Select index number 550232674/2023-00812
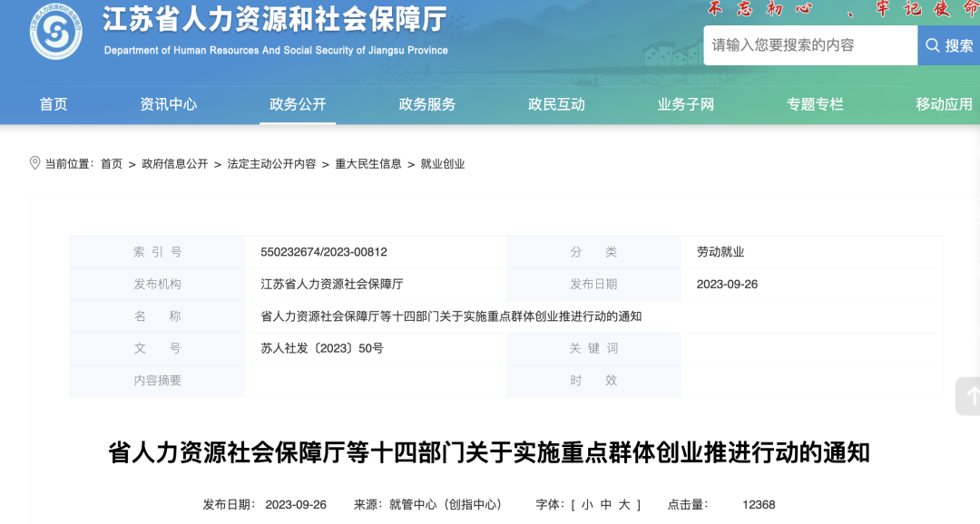980x524 pixels. coord(324,252)
